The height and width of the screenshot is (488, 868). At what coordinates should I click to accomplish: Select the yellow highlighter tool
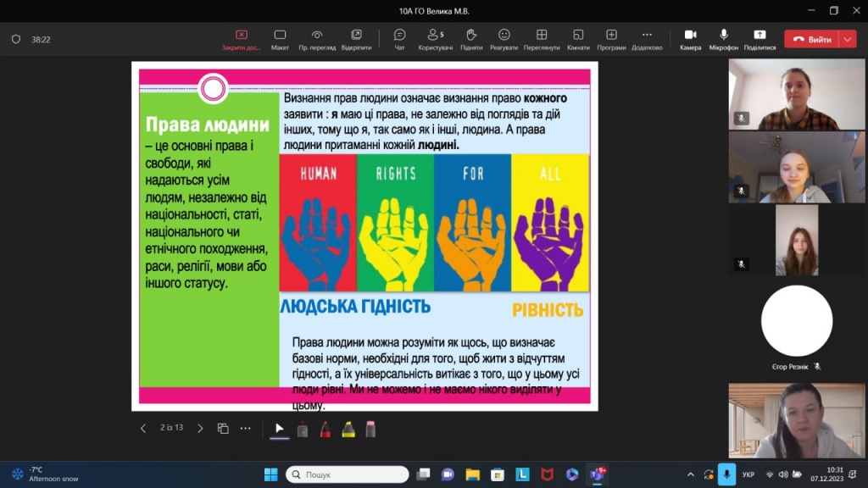tap(348, 429)
